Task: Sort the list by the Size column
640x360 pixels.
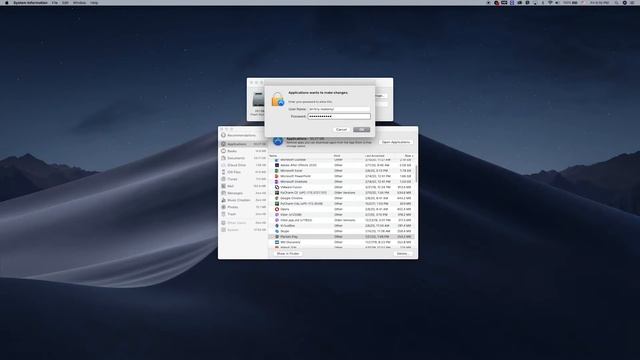Action: coord(409,156)
